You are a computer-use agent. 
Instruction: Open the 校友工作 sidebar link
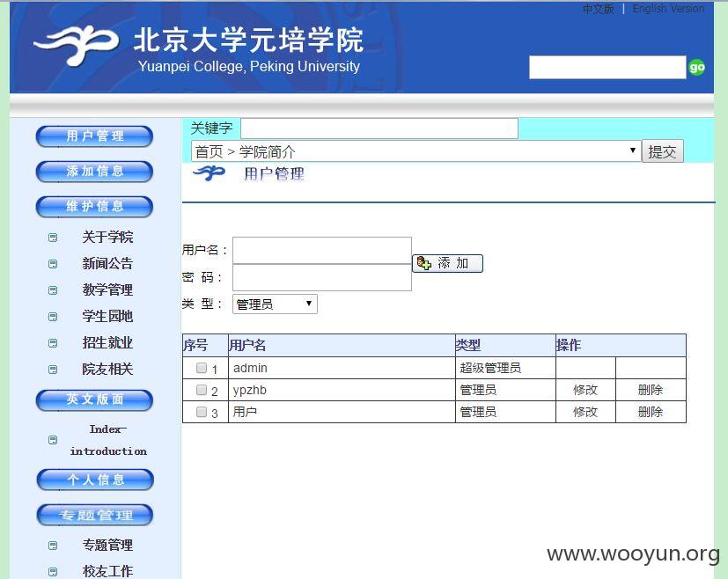tap(107, 571)
